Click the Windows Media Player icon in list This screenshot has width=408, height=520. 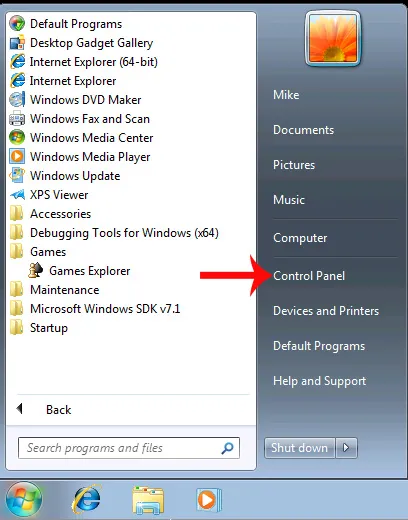click(x=17, y=157)
